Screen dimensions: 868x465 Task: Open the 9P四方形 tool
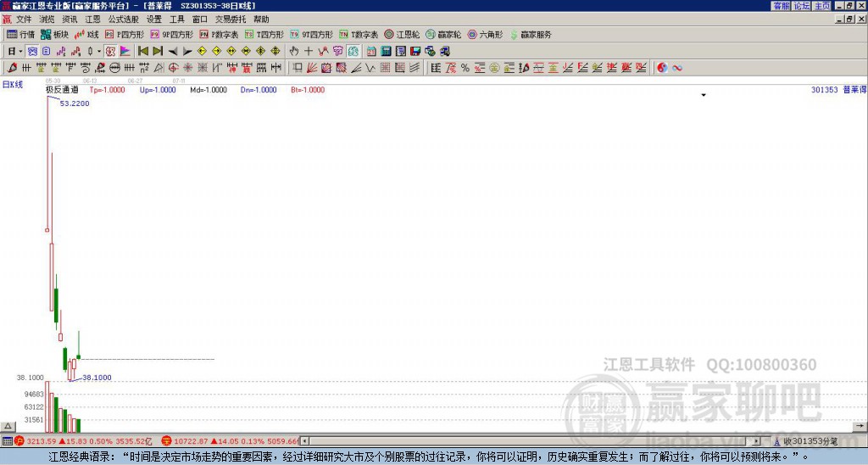point(171,34)
